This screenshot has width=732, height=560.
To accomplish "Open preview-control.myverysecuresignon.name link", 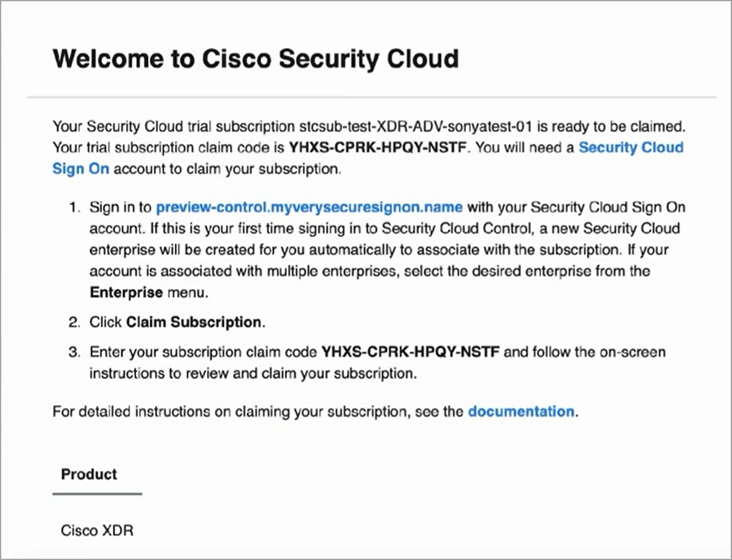I will (309, 207).
